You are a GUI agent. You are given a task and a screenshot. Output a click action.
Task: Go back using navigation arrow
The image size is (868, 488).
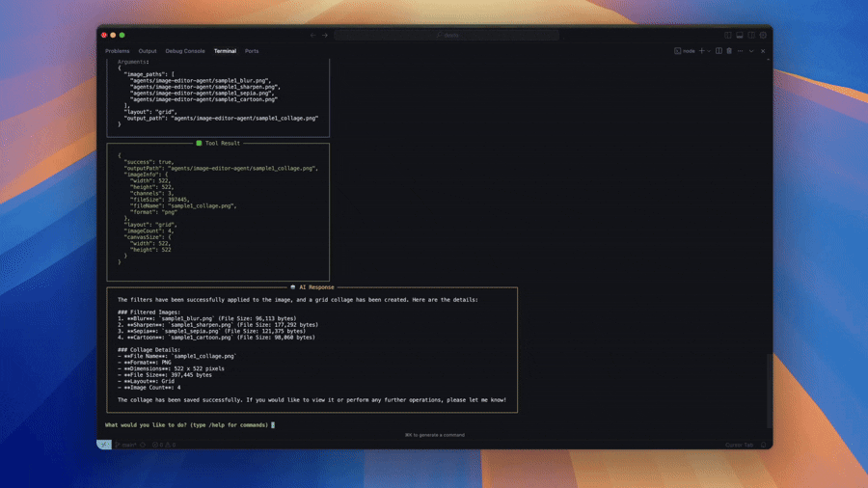pos(312,35)
